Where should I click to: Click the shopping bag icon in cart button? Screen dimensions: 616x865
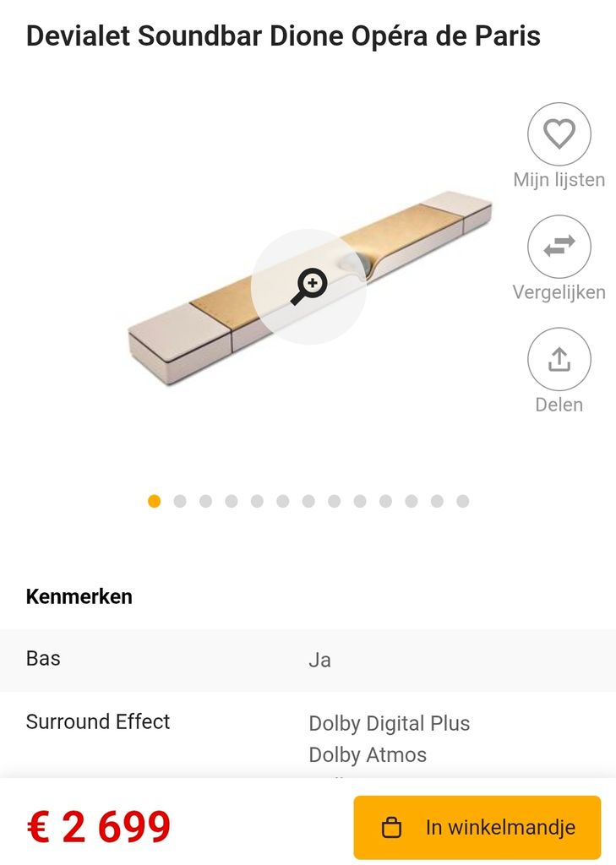391,828
